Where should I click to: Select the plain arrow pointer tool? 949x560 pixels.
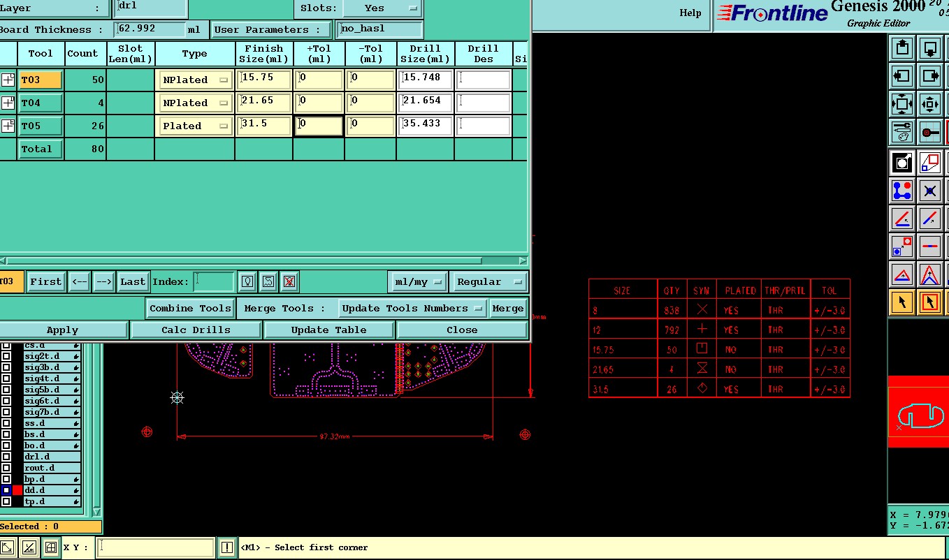pos(902,302)
